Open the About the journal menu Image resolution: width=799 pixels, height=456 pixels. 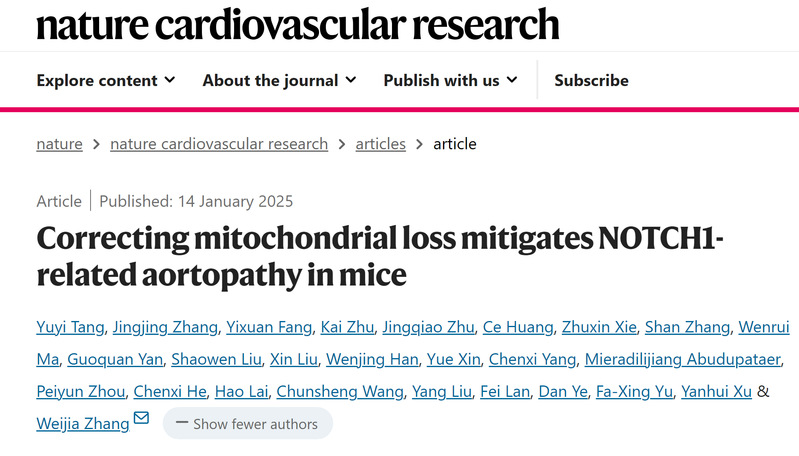[x=278, y=80]
